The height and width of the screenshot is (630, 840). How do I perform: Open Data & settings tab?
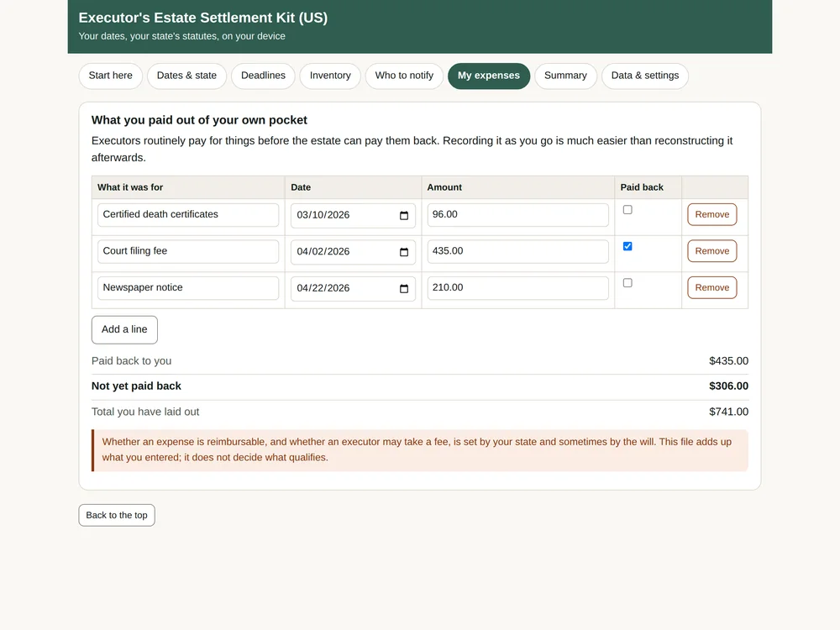click(x=645, y=76)
